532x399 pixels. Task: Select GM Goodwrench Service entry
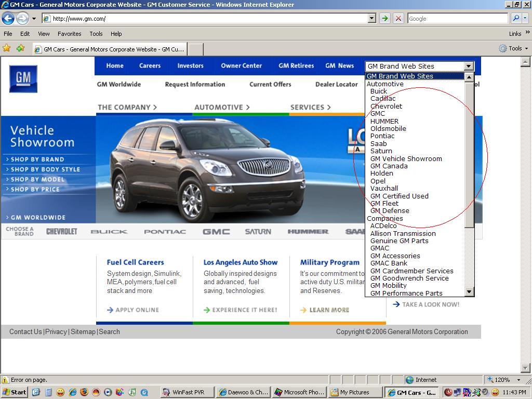click(409, 278)
